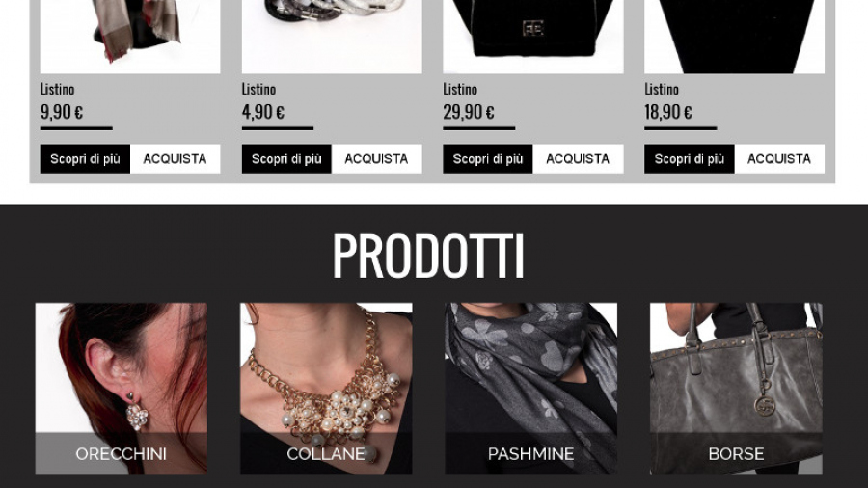Open the Pashmine scarf category tile
This screenshot has height=488, width=868.
click(530, 389)
